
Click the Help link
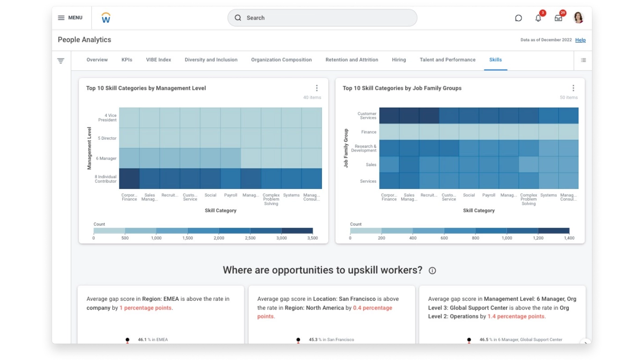[580, 40]
